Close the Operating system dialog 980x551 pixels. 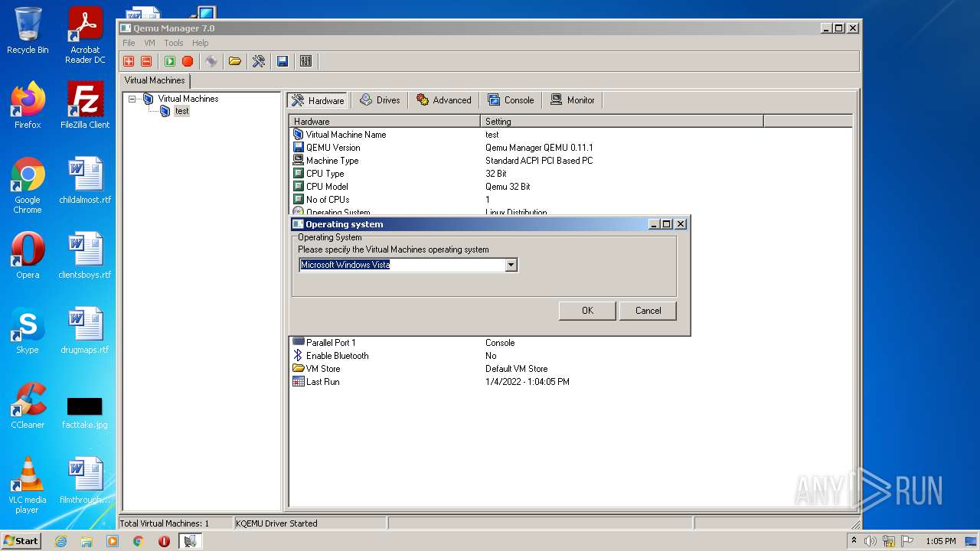[681, 224]
